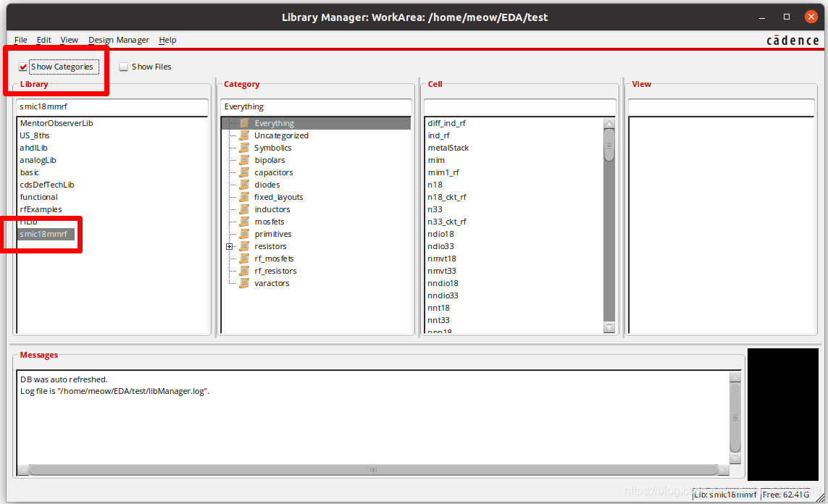The image size is (828, 504).
Task: Select the metalStack cell
Action: pos(448,148)
